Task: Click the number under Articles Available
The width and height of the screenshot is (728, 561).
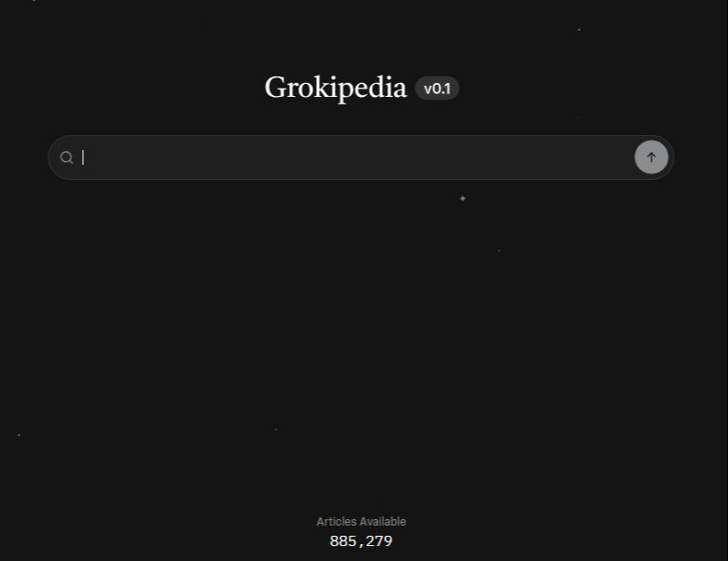Action: pyautogui.click(x=362, y=541)
